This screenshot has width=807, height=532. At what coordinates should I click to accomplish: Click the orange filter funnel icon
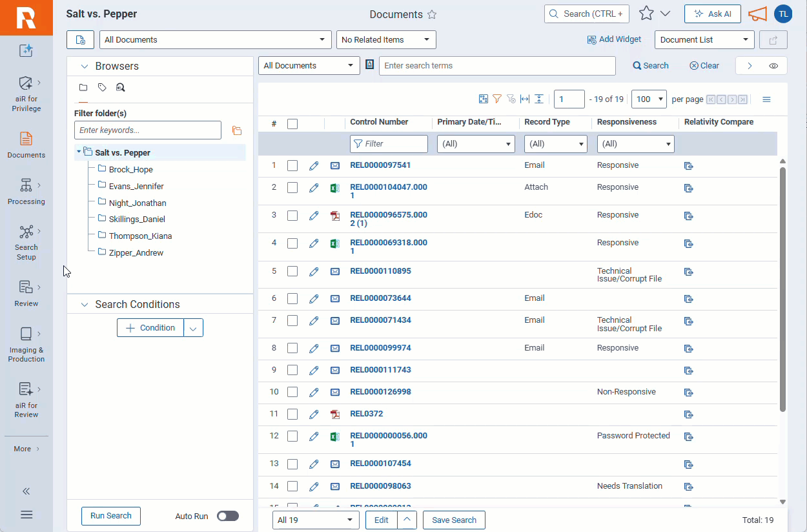tap(497, 99)
